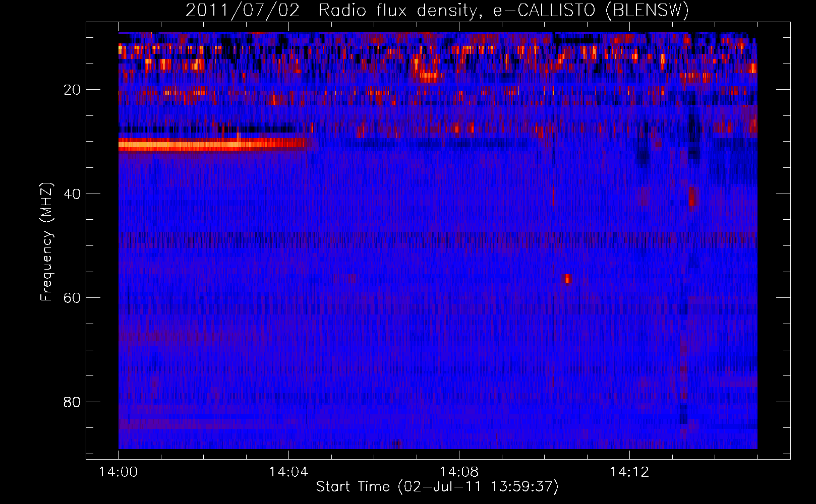This screenshot has width=816, height=504.
Task: Click the 40 MHz frequency tick label
Action: 73,194
